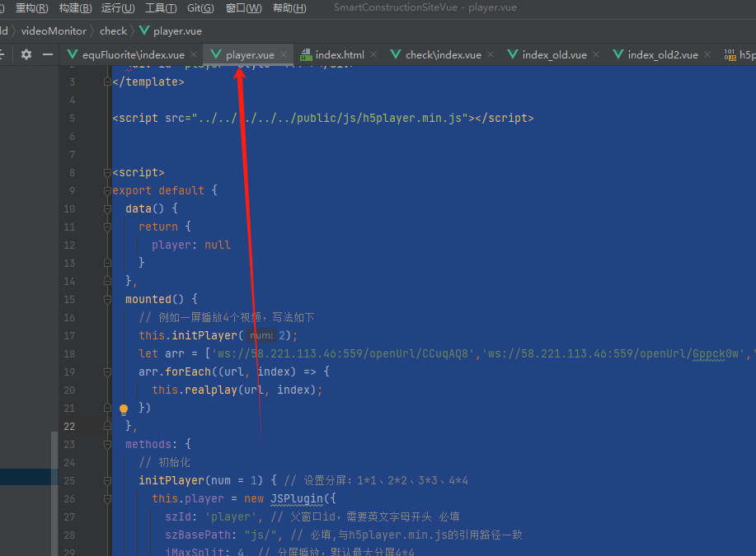Collapse initPlayer function fold at line 25

point(107,480)
